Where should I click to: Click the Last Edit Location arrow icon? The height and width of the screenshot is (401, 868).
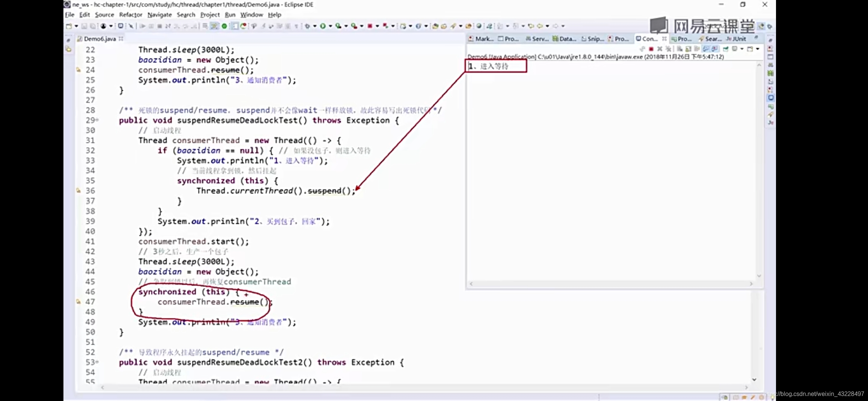click(x=531, y=26)
